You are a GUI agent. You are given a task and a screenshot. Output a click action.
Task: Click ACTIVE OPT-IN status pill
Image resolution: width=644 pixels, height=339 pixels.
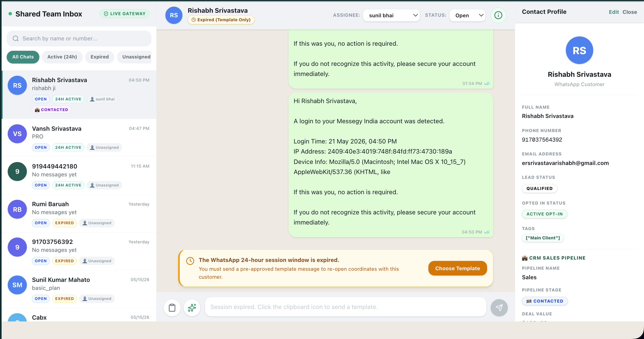[x=544, y=214]
